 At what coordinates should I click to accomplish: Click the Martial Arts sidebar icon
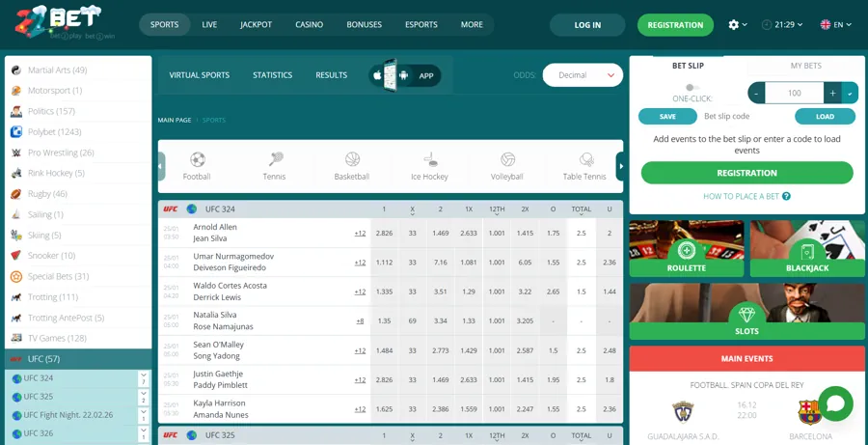[16, 70]
